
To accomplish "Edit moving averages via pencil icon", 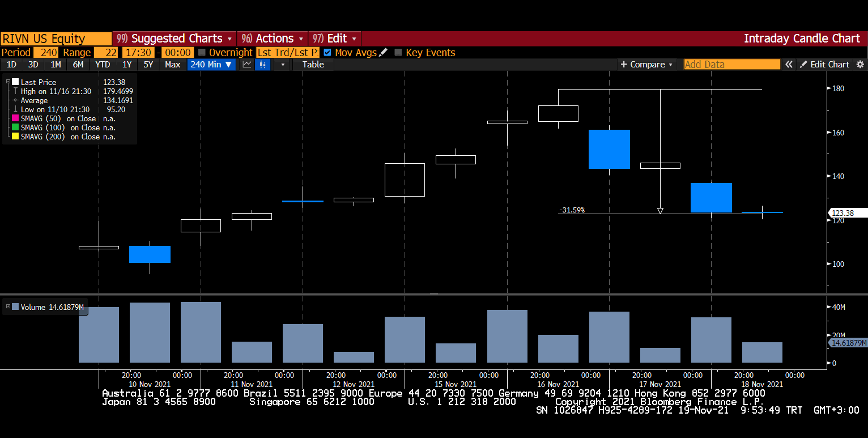I will tap(384, 52).
